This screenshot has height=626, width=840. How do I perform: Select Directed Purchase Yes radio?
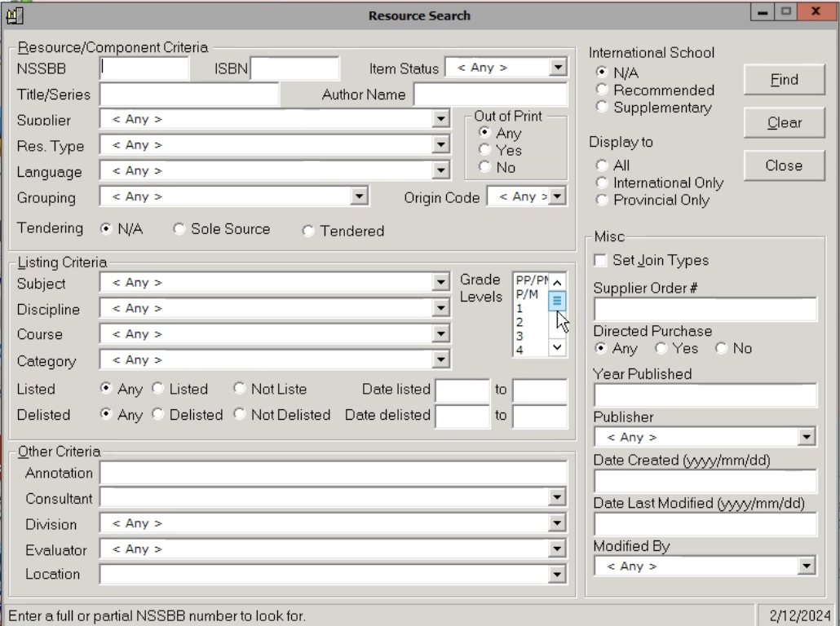[661, 349]
